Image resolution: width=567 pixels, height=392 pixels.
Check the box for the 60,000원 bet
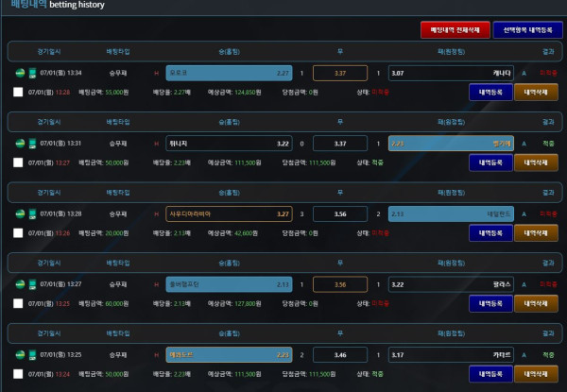(18, 304)
